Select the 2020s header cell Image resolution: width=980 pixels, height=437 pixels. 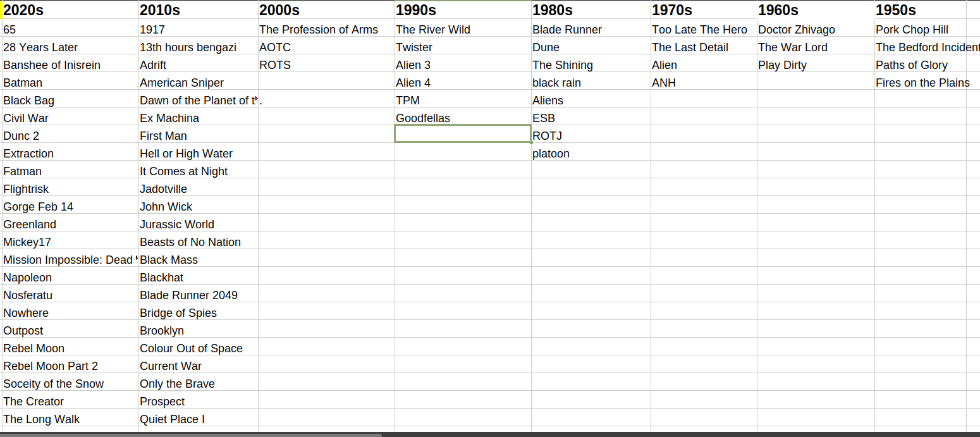(x=70, y=10)
